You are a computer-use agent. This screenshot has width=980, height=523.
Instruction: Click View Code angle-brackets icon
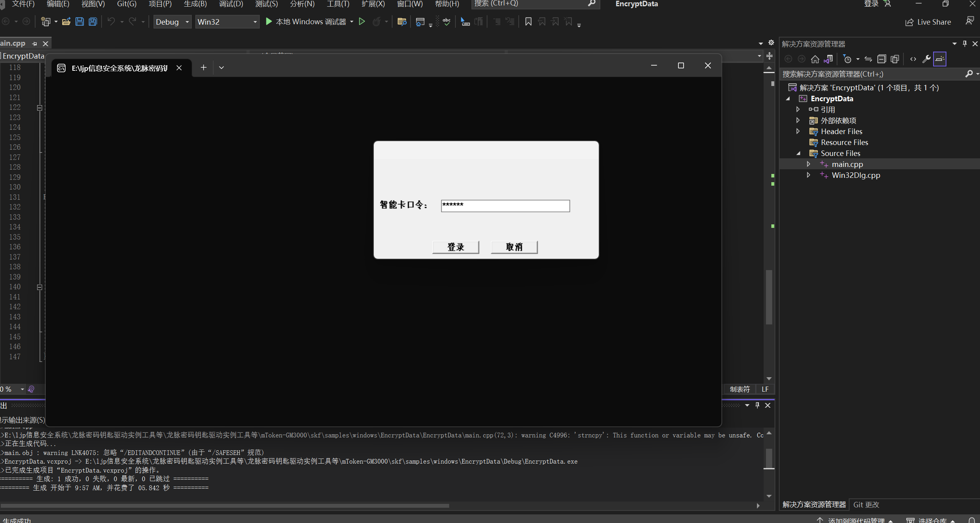(913, 59)
